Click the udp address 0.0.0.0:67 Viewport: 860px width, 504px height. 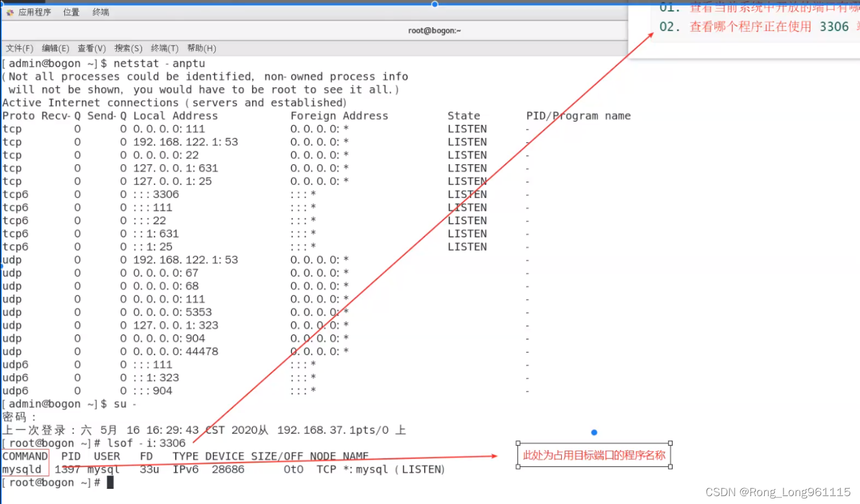[x=166, y=273]
